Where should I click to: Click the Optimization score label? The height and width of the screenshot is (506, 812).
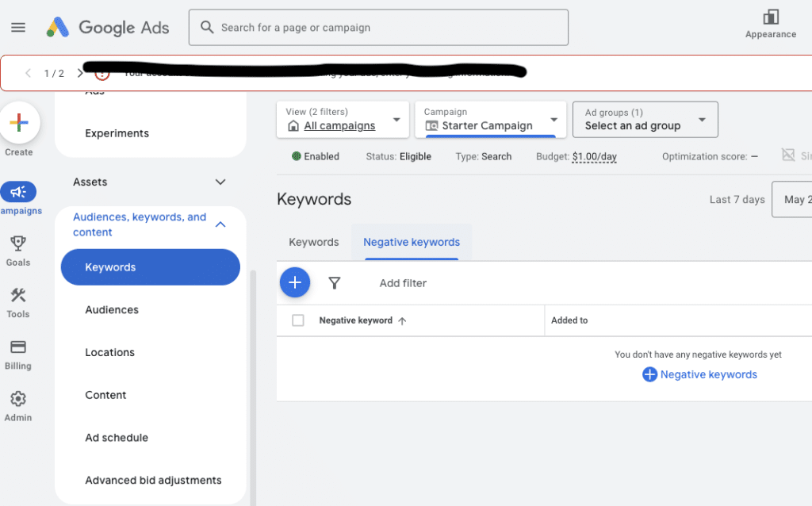tap(705, 156)
